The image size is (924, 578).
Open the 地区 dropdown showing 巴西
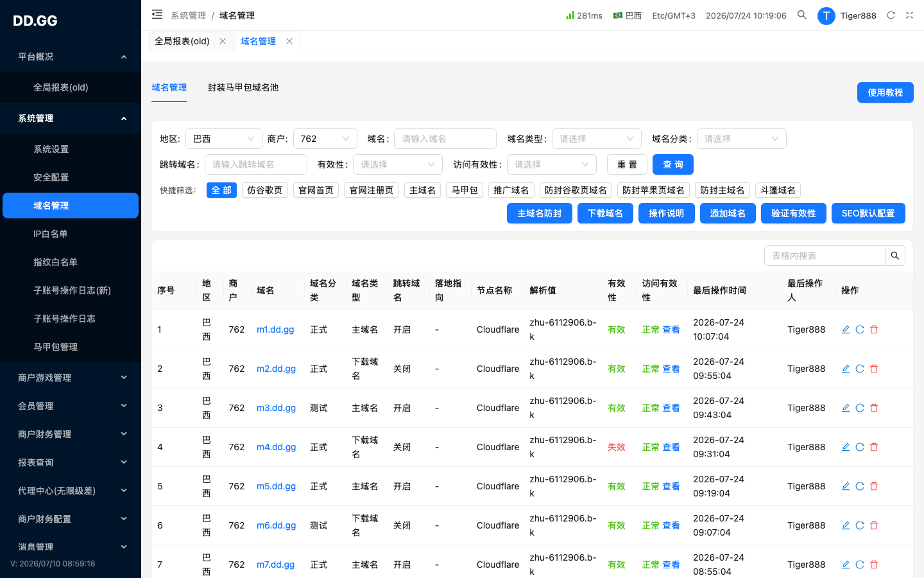224,139
